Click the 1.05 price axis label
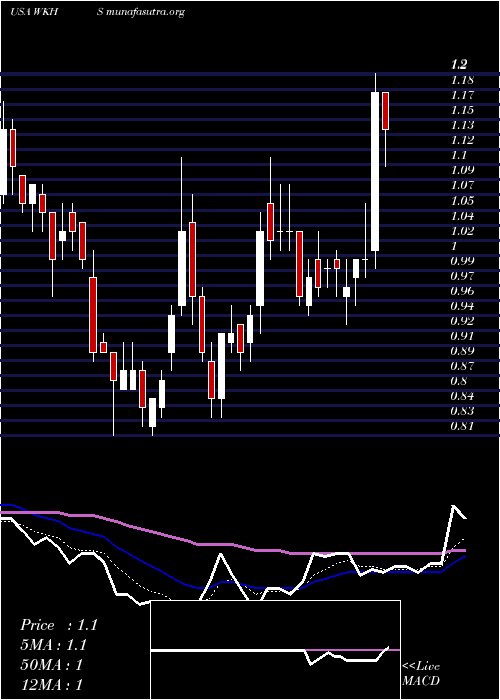The image size is (500, 700). 462,200
